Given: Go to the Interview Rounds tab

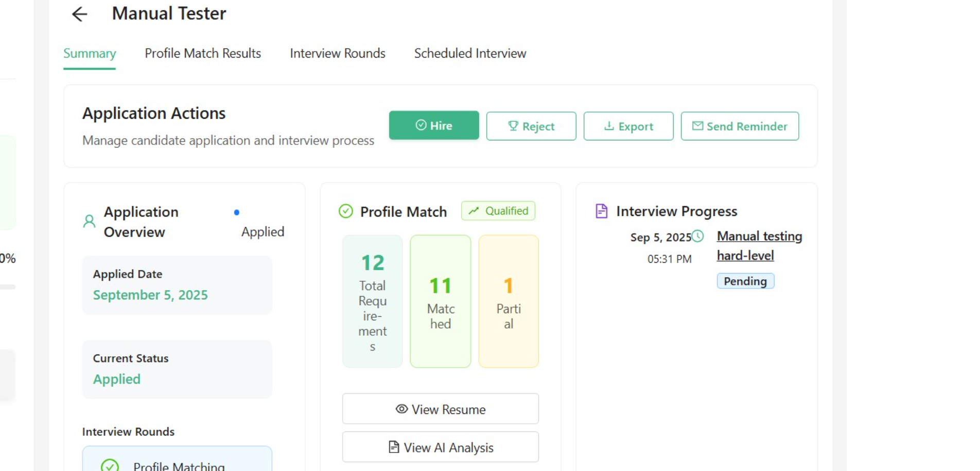Looking at the screenshot, I should coord(337,53).
